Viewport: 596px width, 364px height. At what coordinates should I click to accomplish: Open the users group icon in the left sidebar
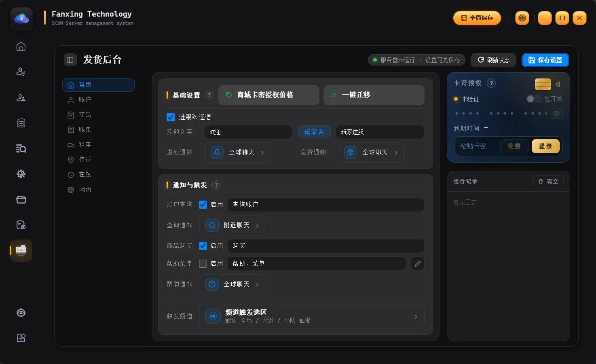click(x=21, y=98)
